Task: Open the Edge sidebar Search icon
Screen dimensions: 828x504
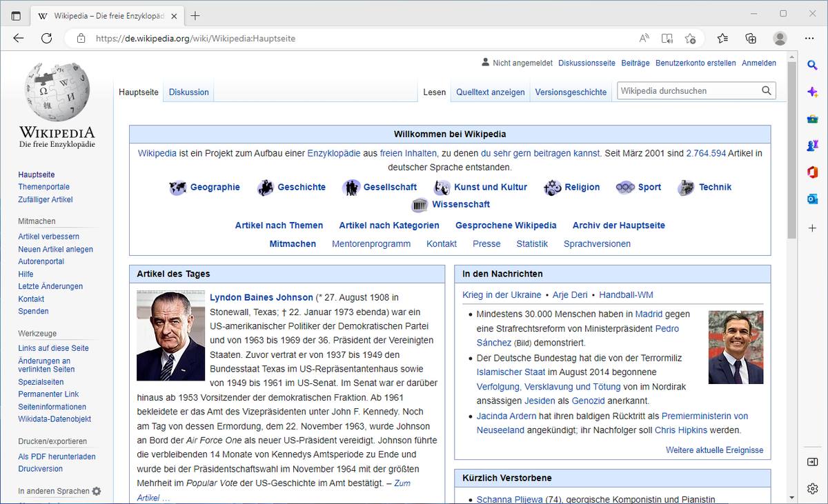Action: point(812,65)
